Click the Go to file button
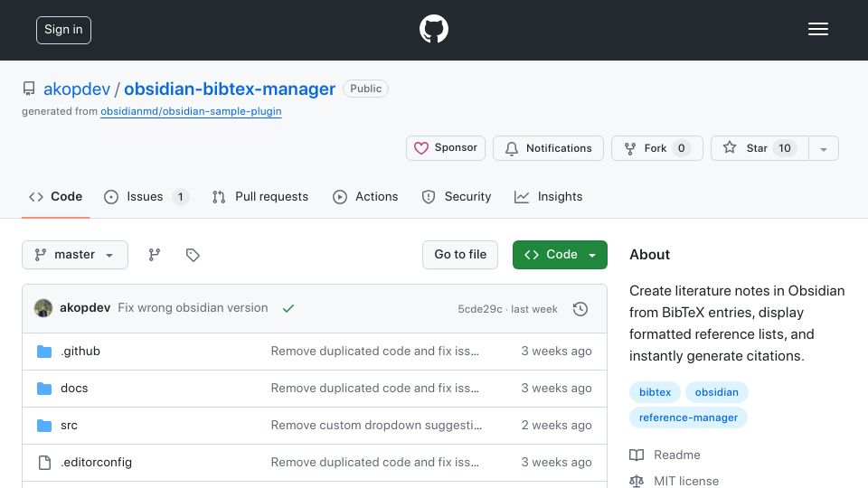Image resolution: width=868 pixels, height=488 pixels. (x=460, y=255)
